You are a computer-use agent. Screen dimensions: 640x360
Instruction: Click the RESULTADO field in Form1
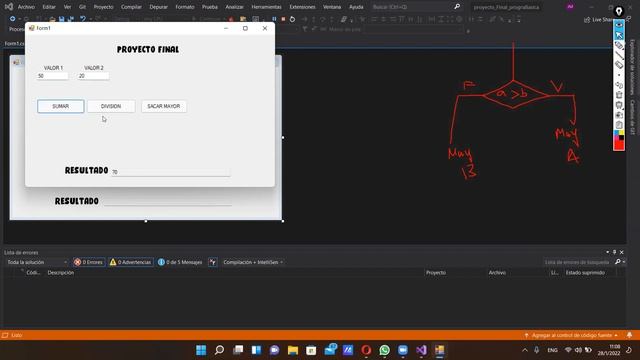tap(171, 172)
